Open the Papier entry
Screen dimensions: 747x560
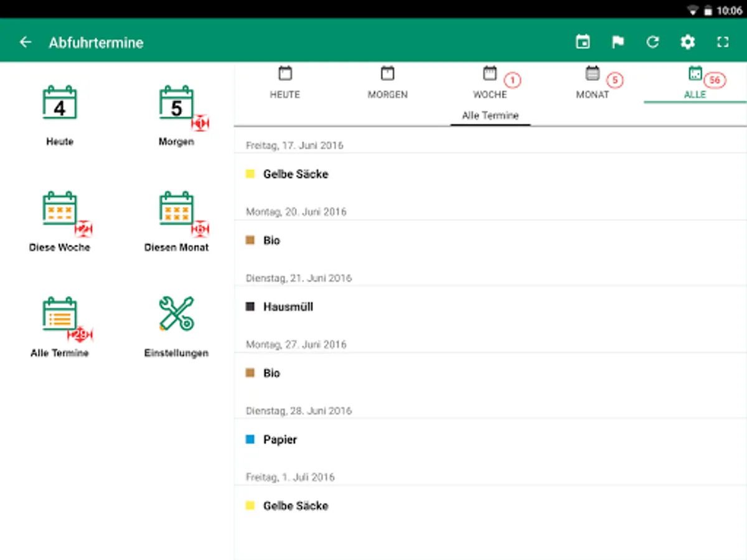click(x=491, y=439)
